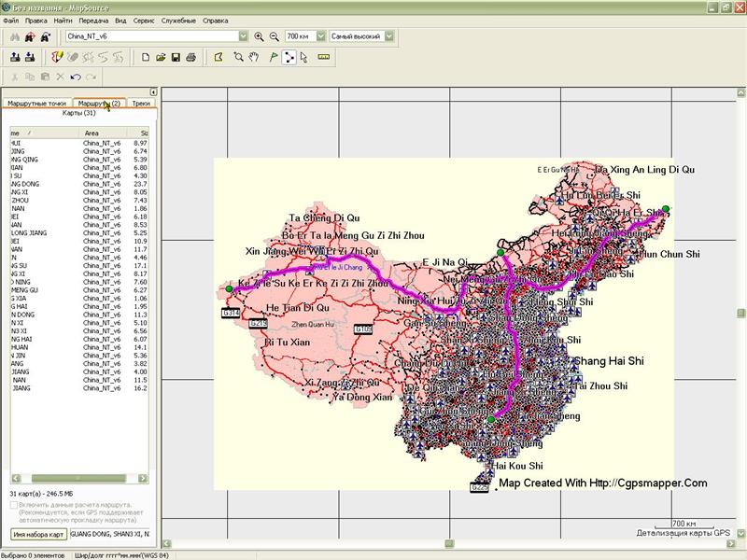The width and height of the screenshot is (747, 560).
Task: Select the waypoint flag tool
Action: 273,57
